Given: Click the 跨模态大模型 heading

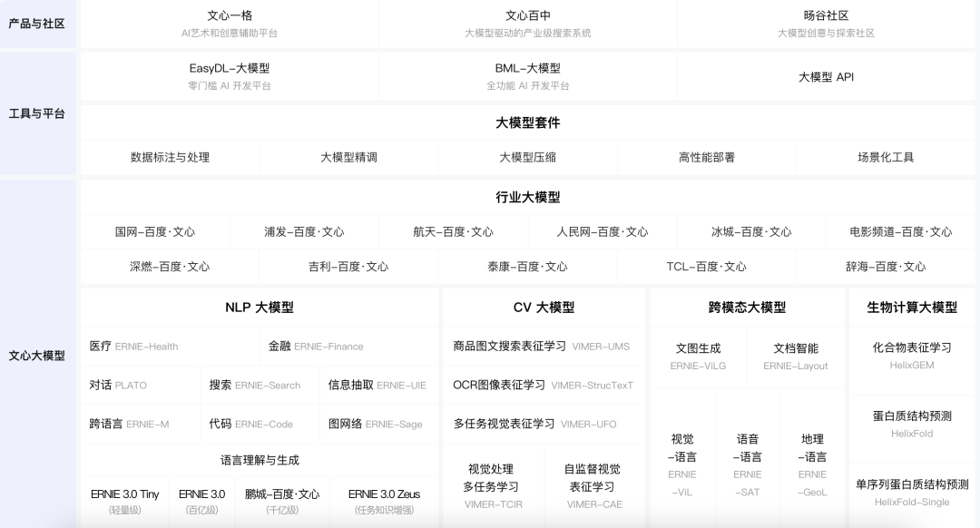Looking at the screenshot, I should click(x=747, y=308).
